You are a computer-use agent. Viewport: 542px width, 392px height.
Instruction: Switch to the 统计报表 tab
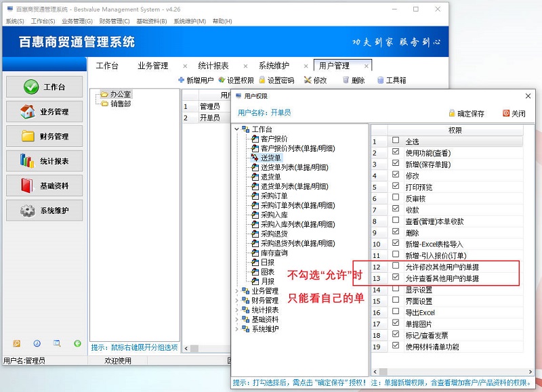213,66
